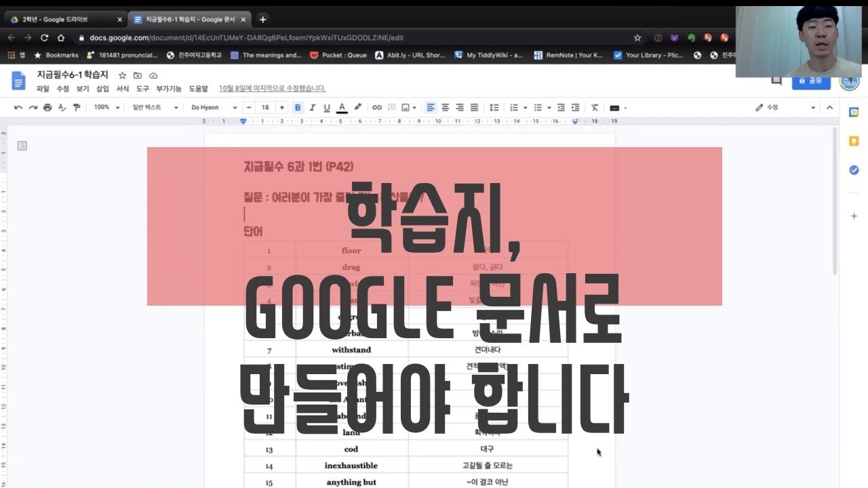Set justified text alignment
Screen dimensions: 868x488
(x=474, y=107)
